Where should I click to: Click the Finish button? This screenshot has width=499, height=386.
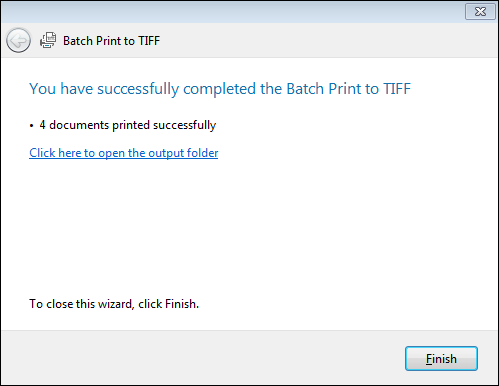[x=441, y=359]
